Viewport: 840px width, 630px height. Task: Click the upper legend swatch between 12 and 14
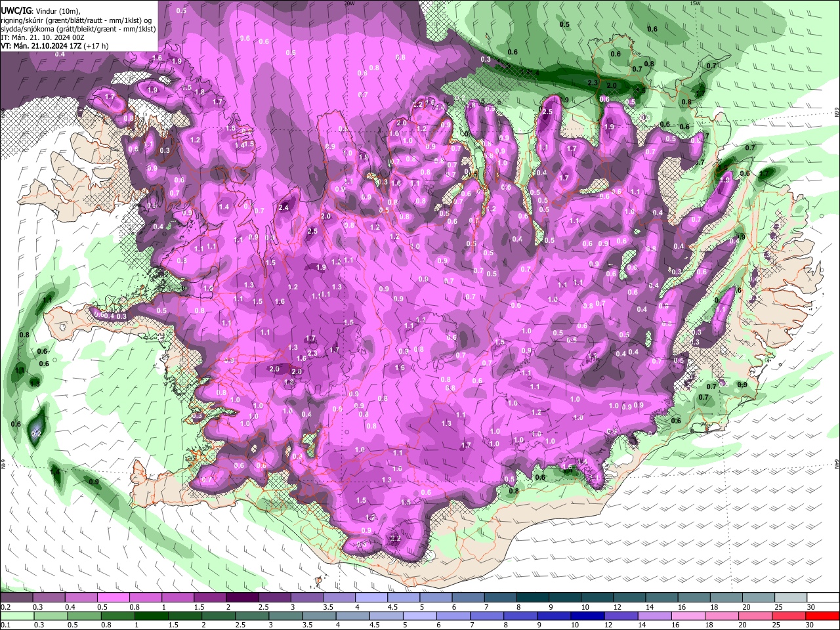[x=629, y=598]
